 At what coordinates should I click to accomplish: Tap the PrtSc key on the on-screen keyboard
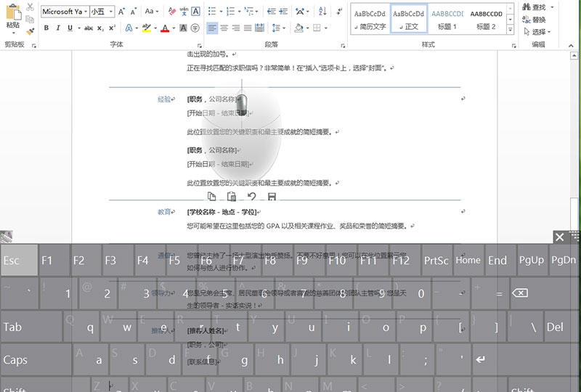pos(436,260)
